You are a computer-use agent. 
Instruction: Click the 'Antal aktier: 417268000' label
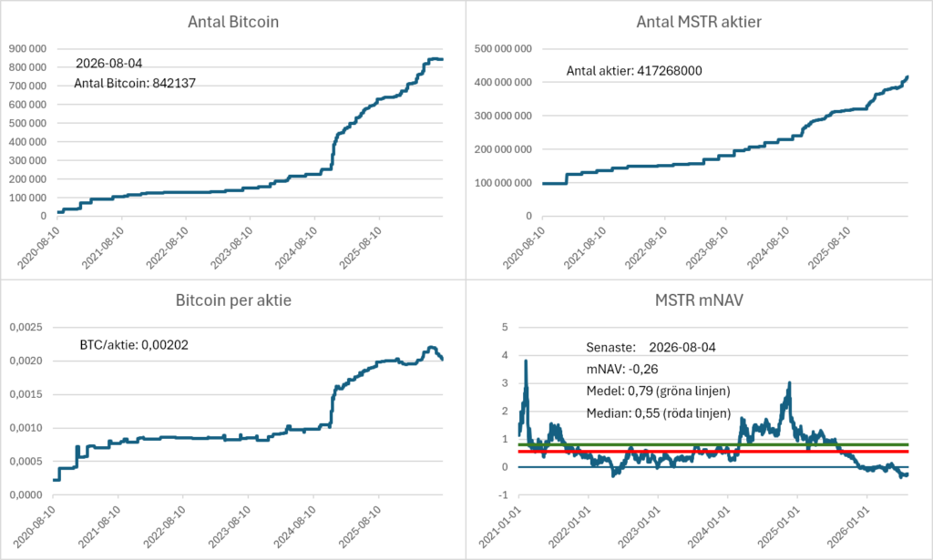coord(634,71)
